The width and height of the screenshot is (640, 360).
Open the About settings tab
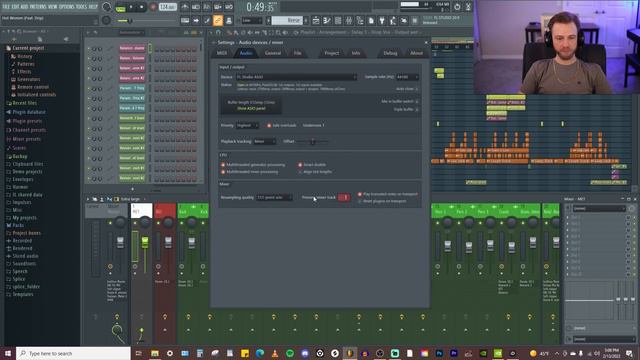point(416,53)
